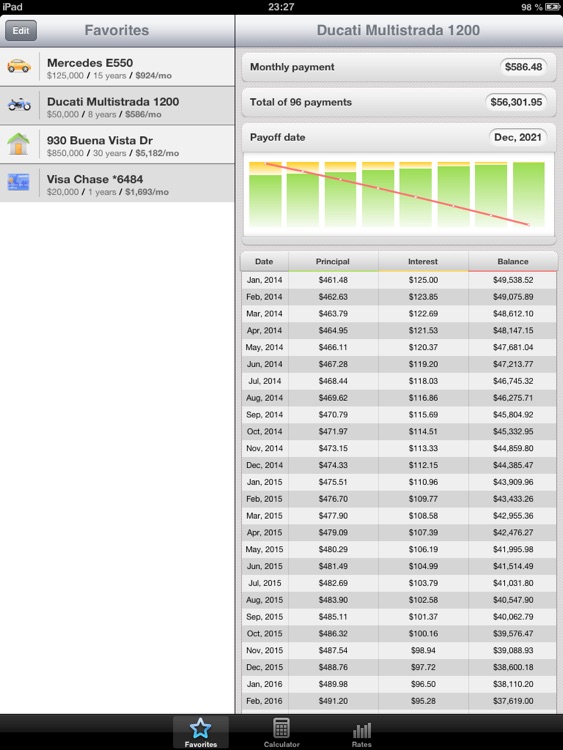
Task: Click the Apr, 2014 date cell
Action: pos(264,331)
